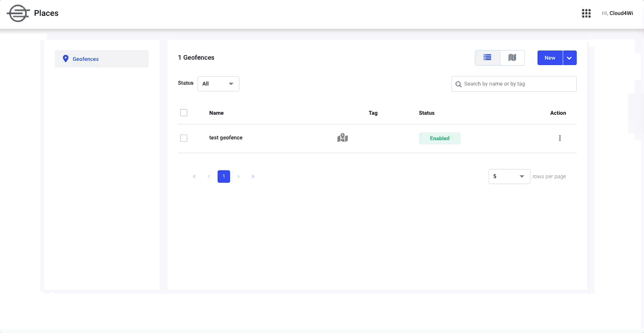Tick the test geofence row checkbox
The width and height of the screenshot is (644, 333).
[184, 138]
